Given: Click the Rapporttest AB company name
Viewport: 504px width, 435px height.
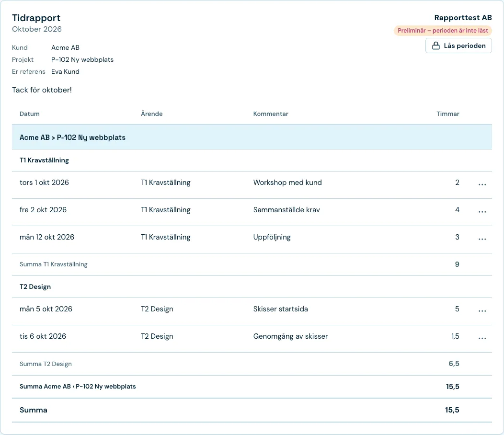Looking at the screenshot, I should click(463, 18).
